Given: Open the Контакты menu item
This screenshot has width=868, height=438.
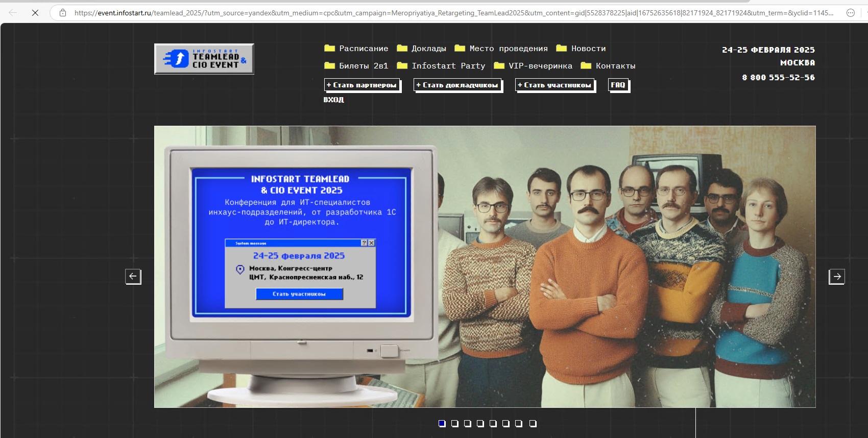Looking at the screenshot, I should coord(615,66).
